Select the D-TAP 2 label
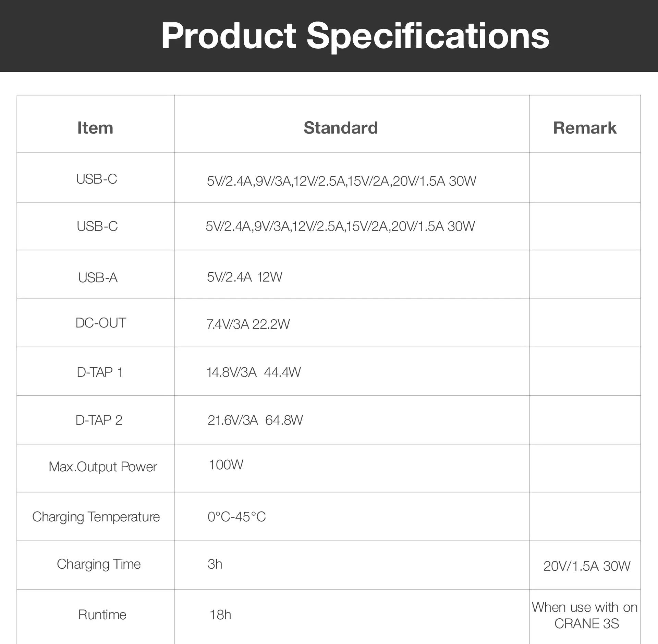Viewport: 658px width, 644px height. tap(99, 420)
